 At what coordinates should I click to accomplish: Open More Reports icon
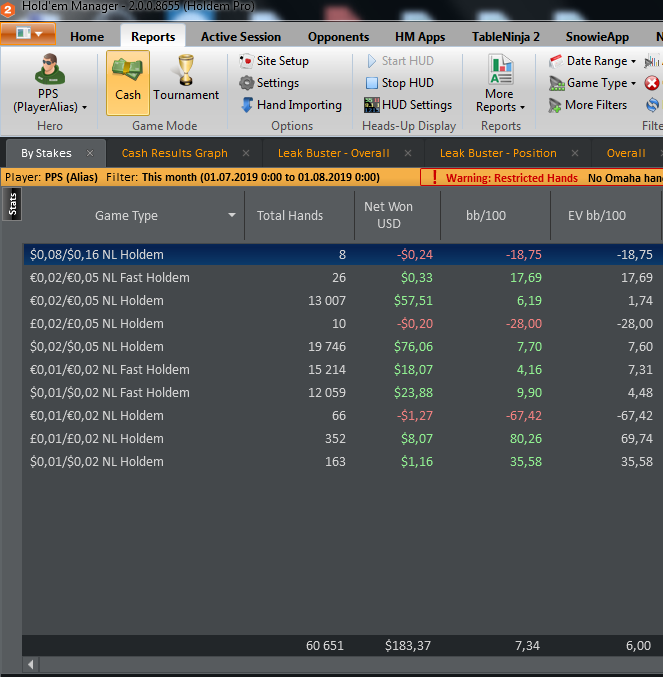tap(500, 69)
